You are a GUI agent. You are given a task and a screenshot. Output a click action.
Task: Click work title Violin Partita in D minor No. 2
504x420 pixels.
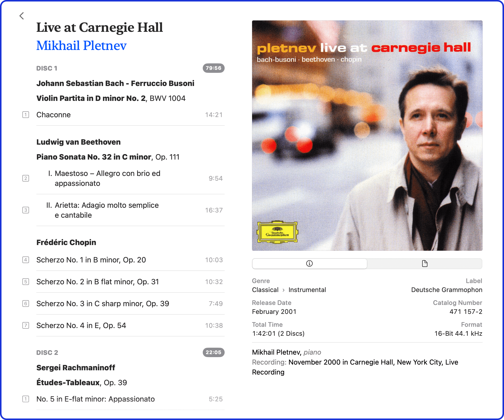91,98
